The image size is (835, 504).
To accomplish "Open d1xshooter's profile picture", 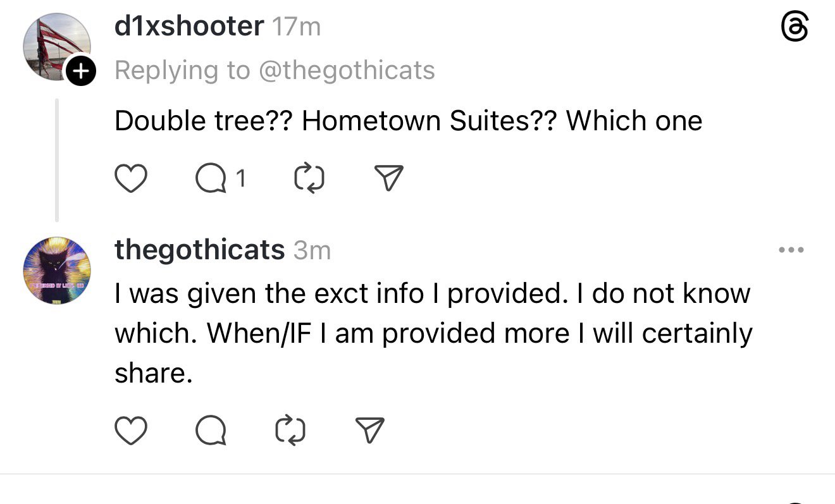I will (56, 46).
